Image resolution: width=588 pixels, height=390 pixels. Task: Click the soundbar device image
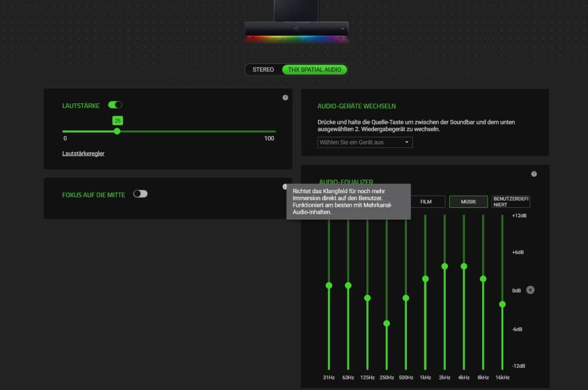(296, 28)
